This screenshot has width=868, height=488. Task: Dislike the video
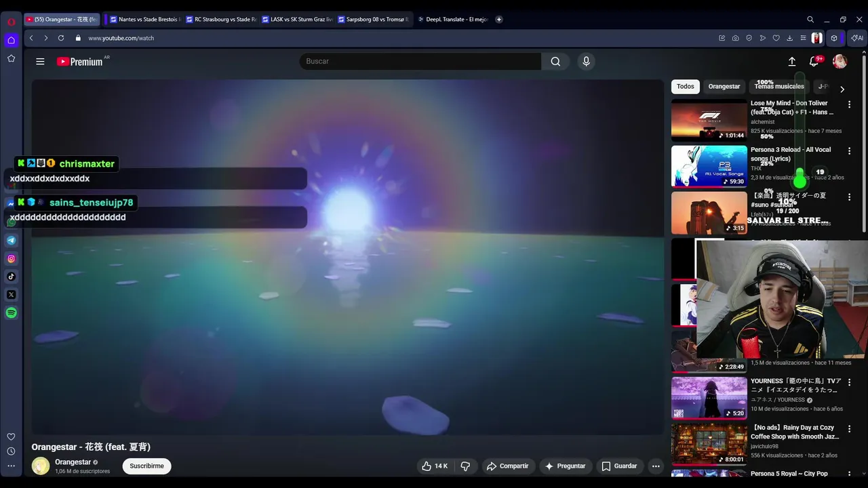pos(465,466)
